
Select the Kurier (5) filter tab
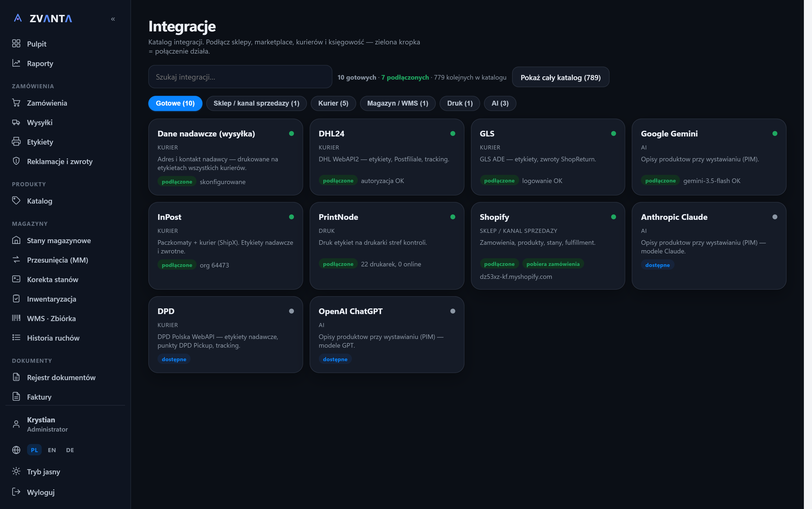point(333,103)
